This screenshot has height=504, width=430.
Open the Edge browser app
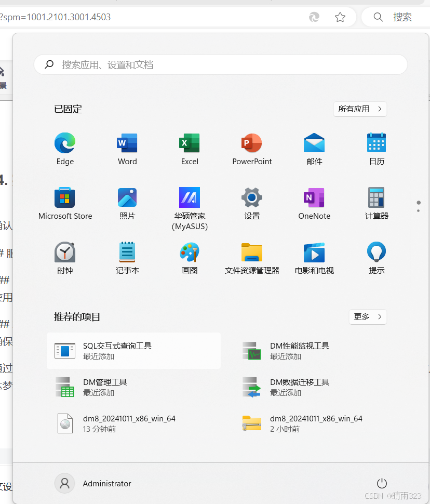pos(65,149)
